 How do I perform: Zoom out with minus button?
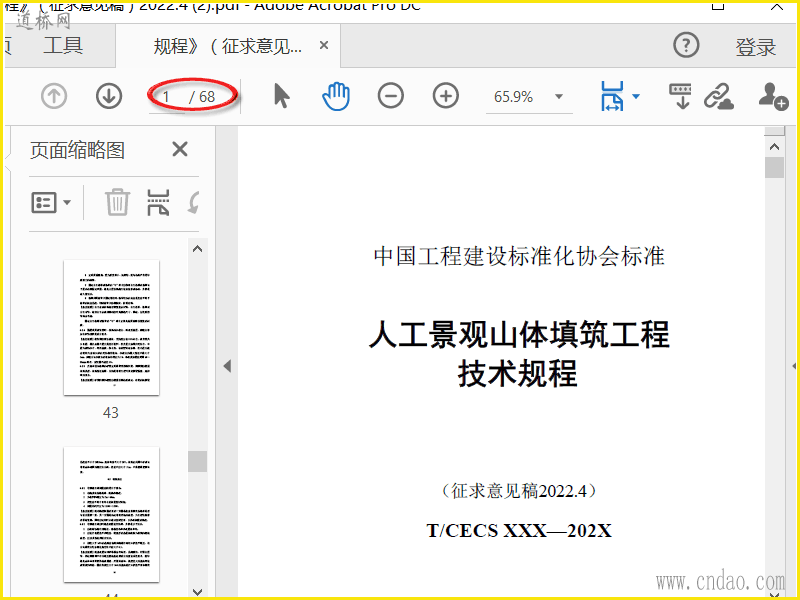[391, 96]
